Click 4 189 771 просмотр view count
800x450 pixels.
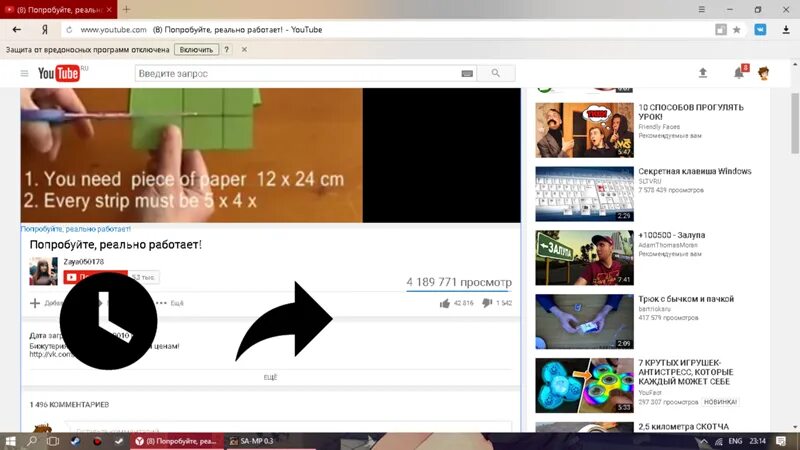(x=459, y=282)
